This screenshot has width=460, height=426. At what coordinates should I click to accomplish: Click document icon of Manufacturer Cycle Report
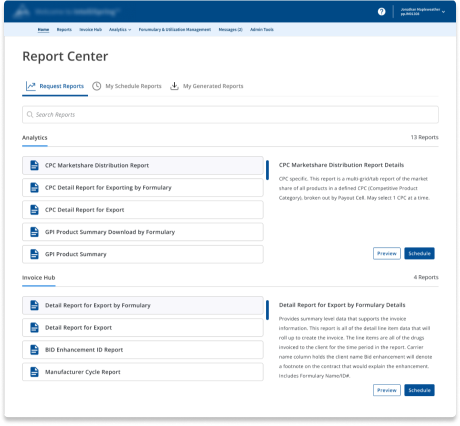point(34,372)
